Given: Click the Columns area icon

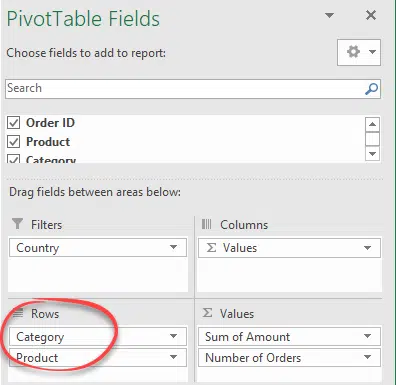Looking at the screenshot, I should 206,224.
